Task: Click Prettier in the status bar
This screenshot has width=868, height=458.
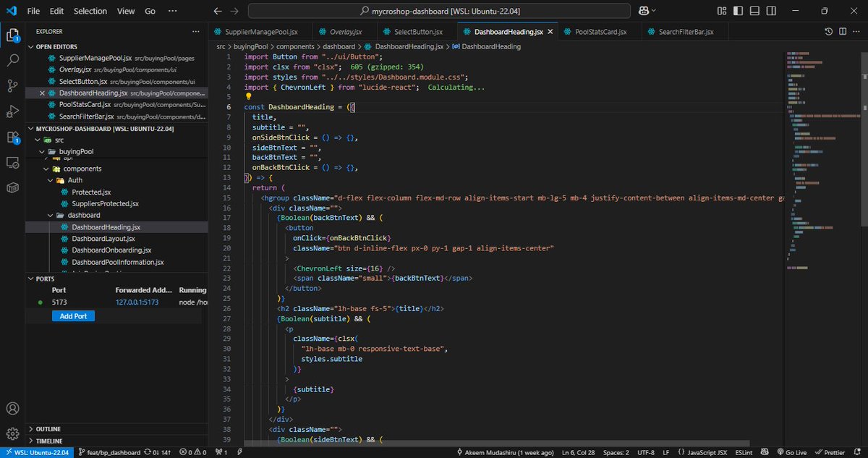Action: 831,452
